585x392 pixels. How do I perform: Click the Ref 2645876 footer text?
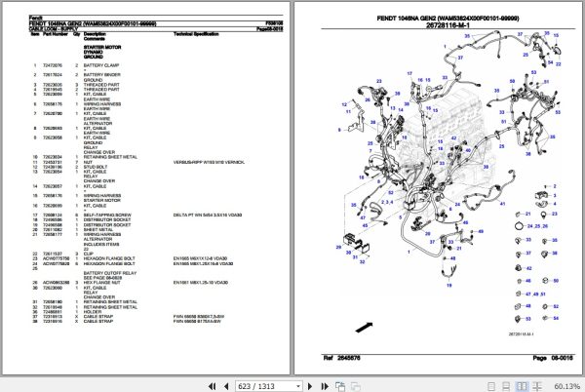[x=342, y=358]
